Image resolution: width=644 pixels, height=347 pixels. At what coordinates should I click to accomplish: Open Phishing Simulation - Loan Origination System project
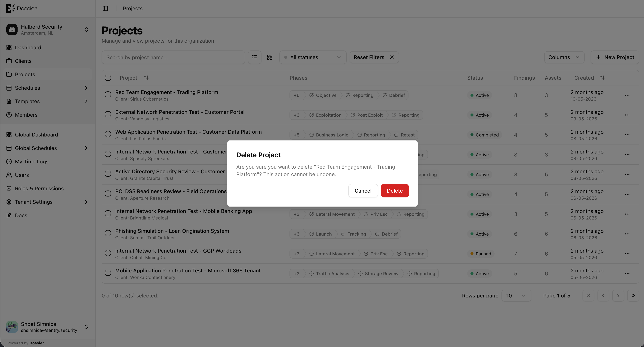(x=172, y=231)
